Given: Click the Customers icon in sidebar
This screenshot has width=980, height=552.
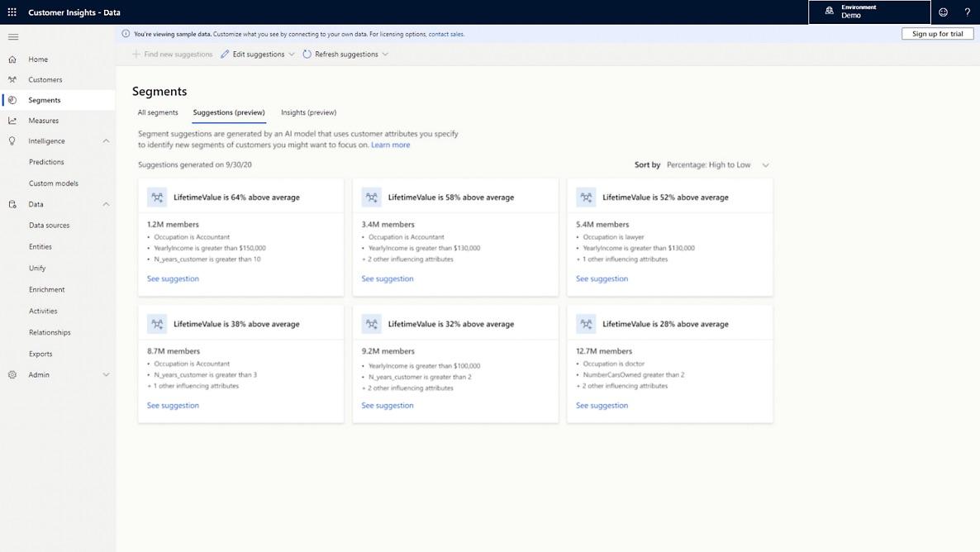Looking at the screenshot, I should click(x=12, y=80).
